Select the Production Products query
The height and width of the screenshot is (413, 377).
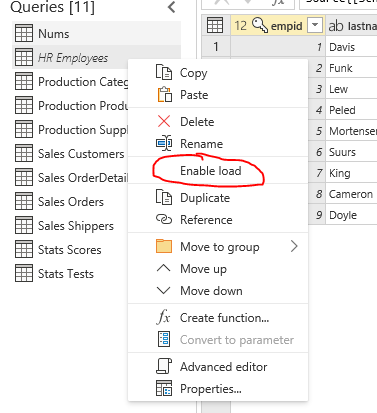(70, 105)
